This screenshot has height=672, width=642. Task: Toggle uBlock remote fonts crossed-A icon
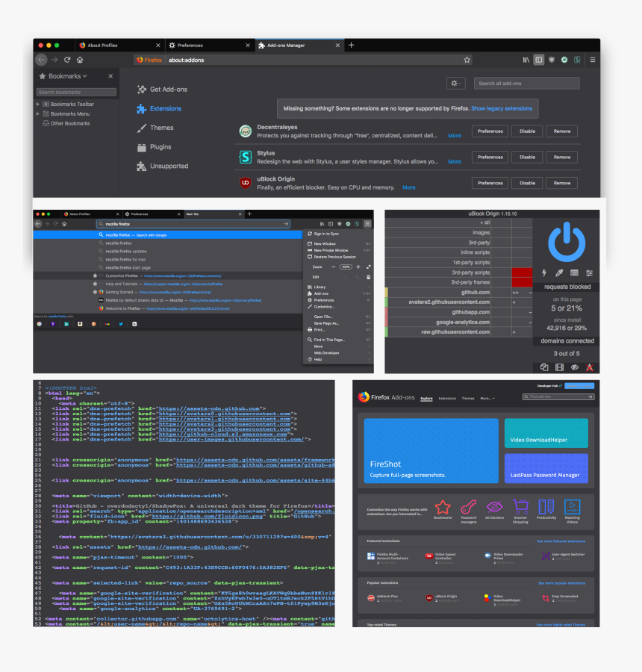tap(590, 367)
